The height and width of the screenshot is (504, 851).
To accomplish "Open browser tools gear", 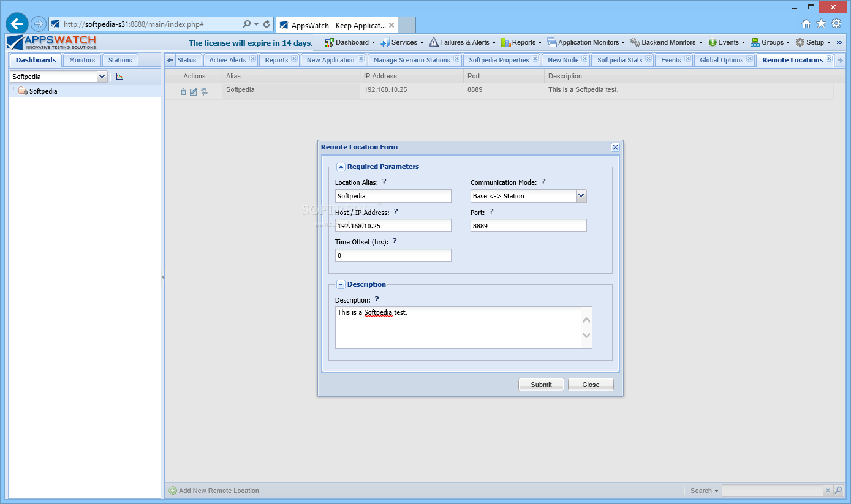I will coord(836,24).
